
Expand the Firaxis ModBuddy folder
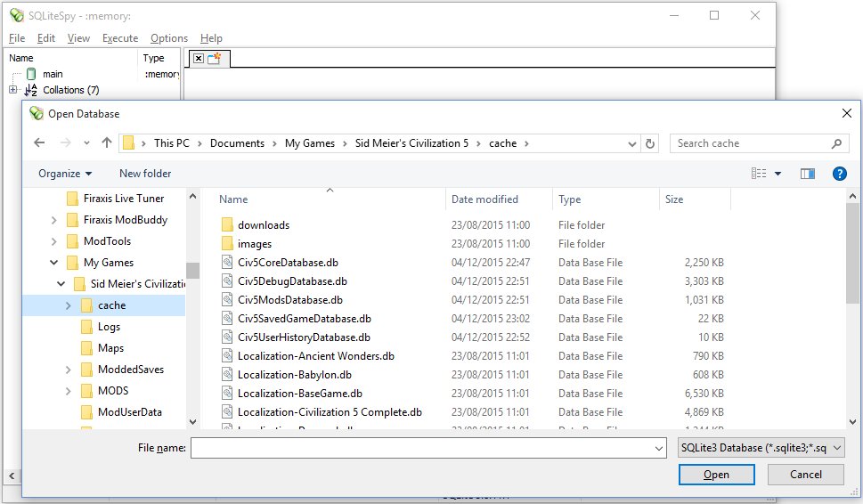point(53,220)
